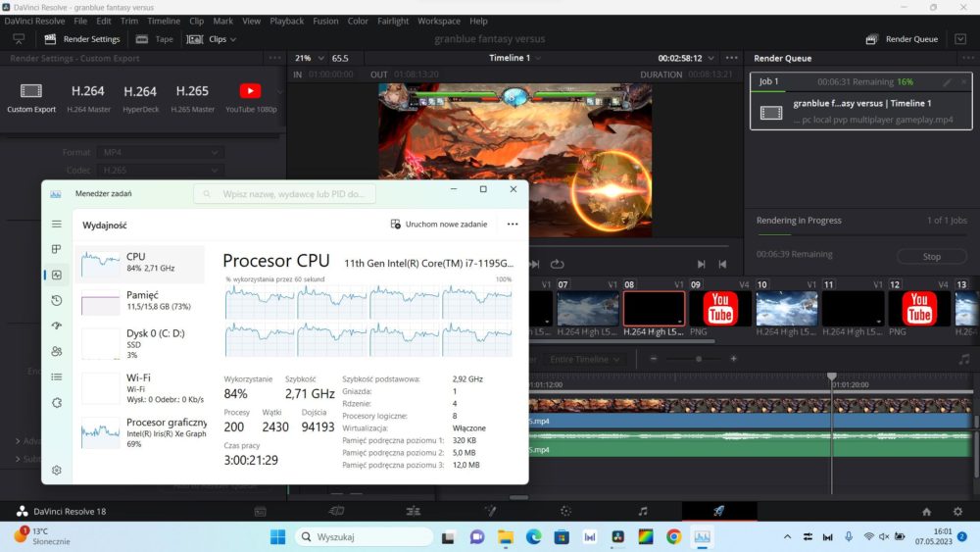Open Details list icon in Task Manager
This screenshot has height=552, width=980.
57,376
